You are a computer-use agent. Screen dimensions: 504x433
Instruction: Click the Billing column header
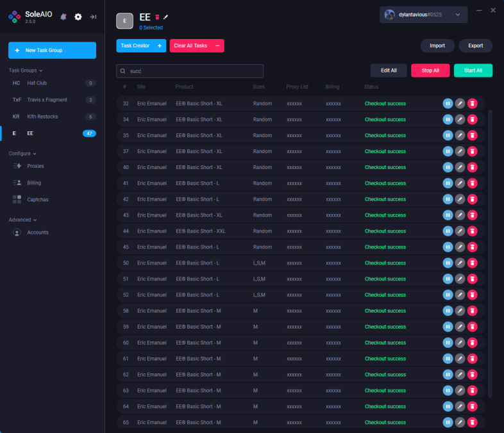pos(332,86)
